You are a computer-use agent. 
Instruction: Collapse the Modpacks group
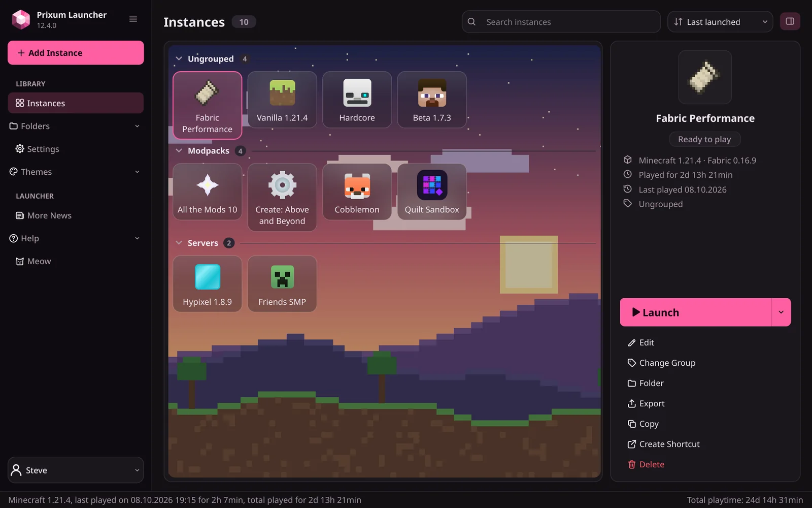pyautogui.click(x=179, y=151)
